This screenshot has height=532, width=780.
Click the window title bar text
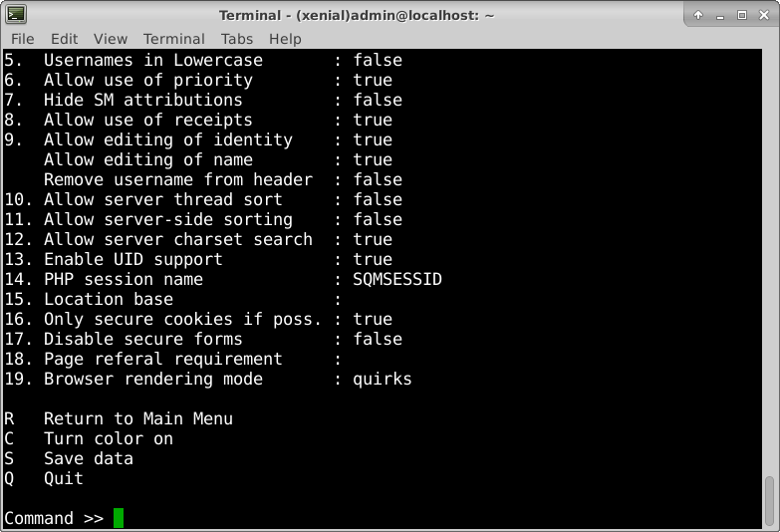pyautogui.click(x=357, y=15)
